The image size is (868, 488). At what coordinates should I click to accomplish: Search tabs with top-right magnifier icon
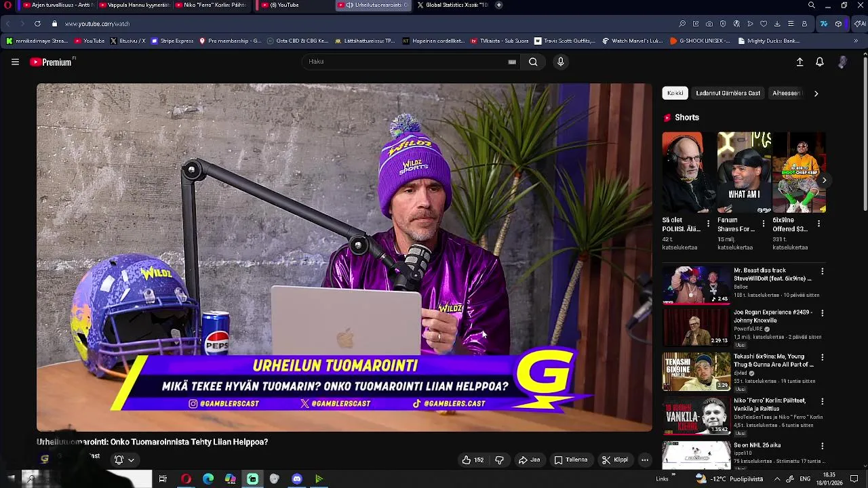click(812, 5)
